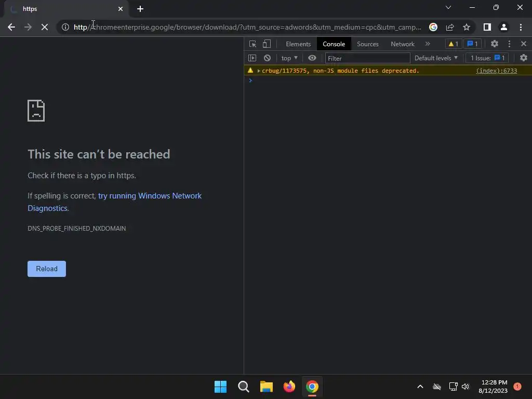Open the Network tab
Screen dimensions: 532x399
click(x=403, y=44)
